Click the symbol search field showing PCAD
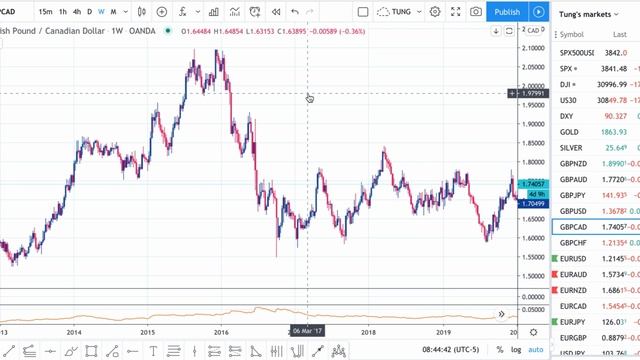Screen dimensions: 640x360 pyautogui.click(x=16, y=12)
